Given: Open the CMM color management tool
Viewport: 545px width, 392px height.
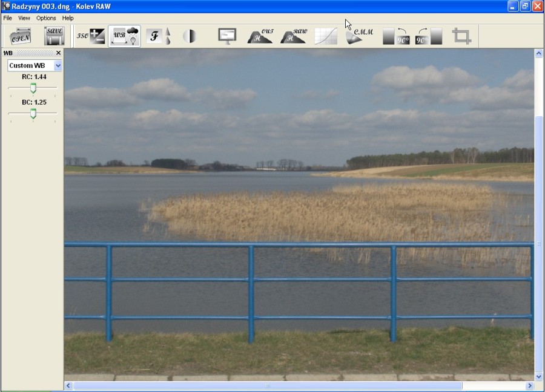Looking at the screenshot, I should pyautogui.click(x=359, y=36).
